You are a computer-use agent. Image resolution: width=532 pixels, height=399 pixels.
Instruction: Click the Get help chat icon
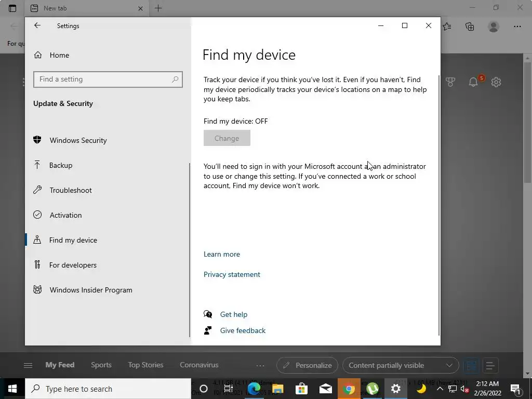pyautogui.click(x=208, y=314)
